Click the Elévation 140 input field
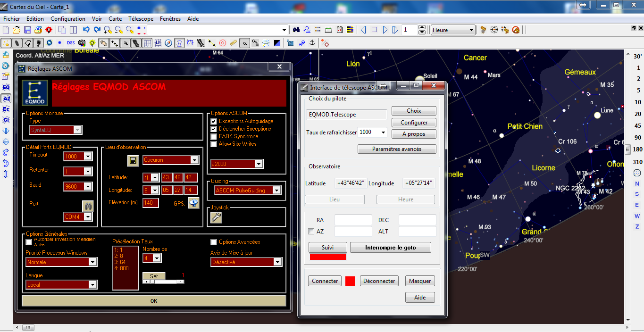This screenshot has width=644, height=332. pos(151,203)
